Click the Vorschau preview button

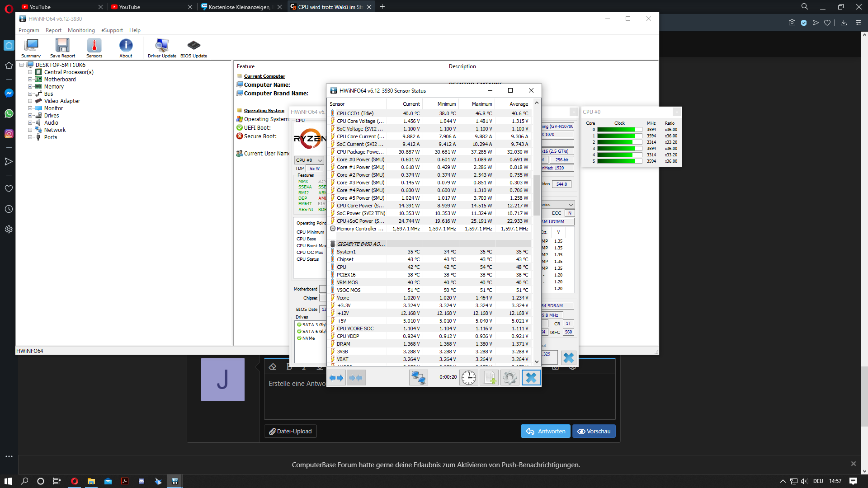click(x=594, y=432)
